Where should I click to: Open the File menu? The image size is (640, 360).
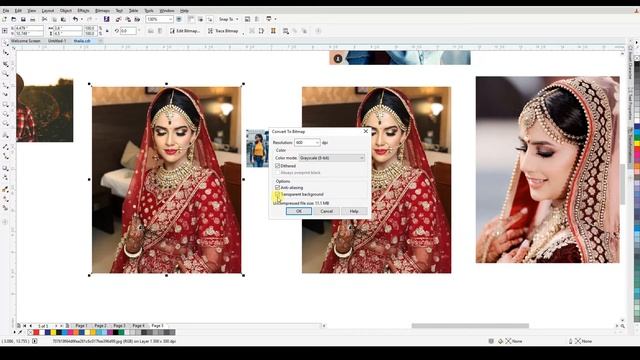click(6, 11)
